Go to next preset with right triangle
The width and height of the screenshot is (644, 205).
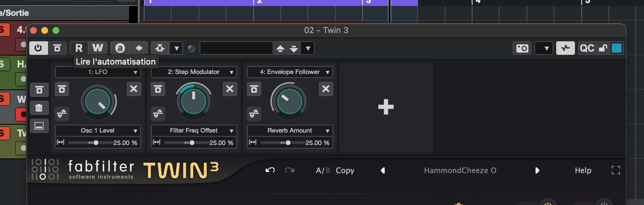coord(537,170)
